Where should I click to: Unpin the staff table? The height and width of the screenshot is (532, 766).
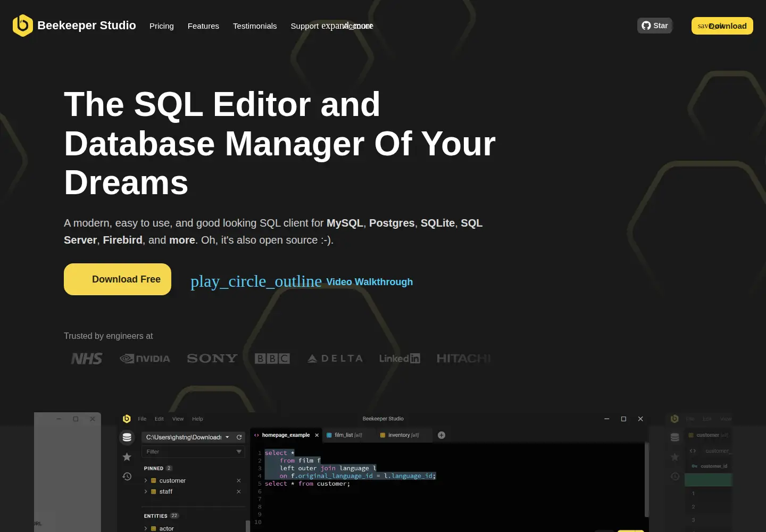[239, 492]
